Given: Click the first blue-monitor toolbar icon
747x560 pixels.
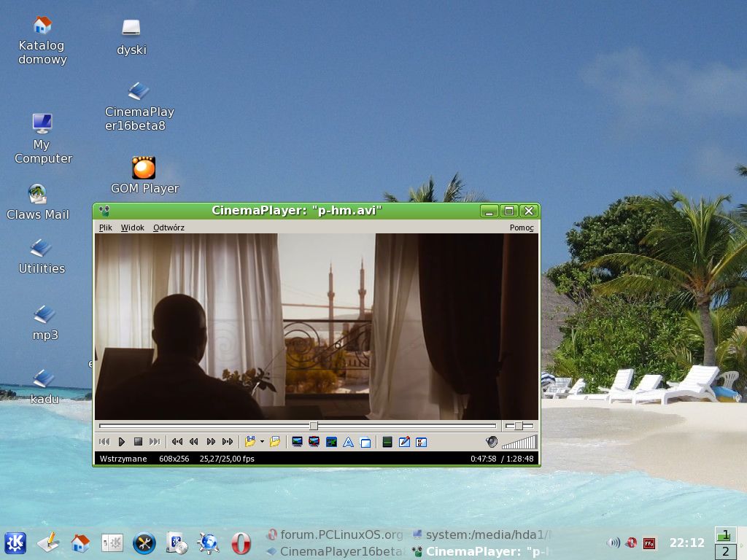Looking at the screenshot, I should point(298,442).
